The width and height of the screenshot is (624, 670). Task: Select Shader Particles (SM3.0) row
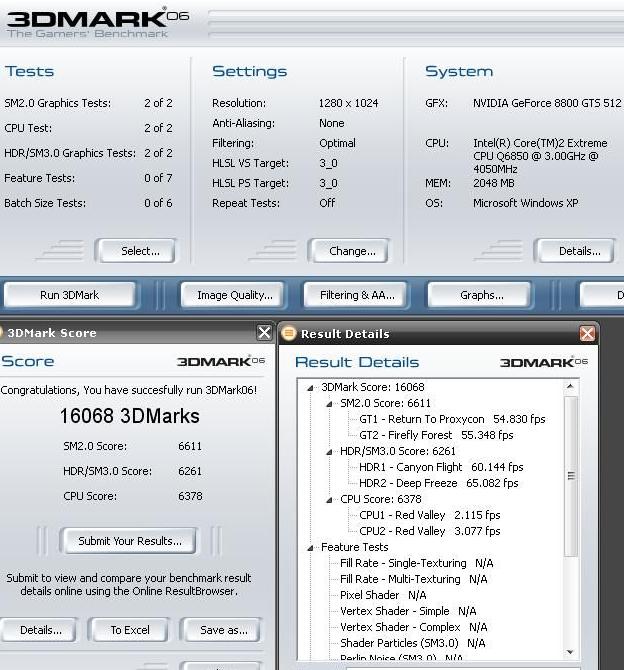pyautogui.click(x=412, y=643)
